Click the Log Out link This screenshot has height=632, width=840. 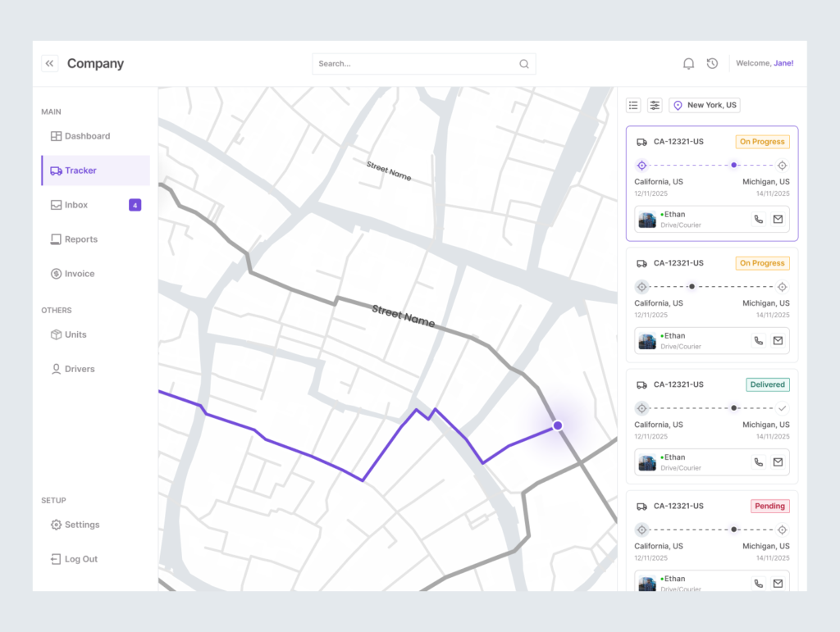80,559
